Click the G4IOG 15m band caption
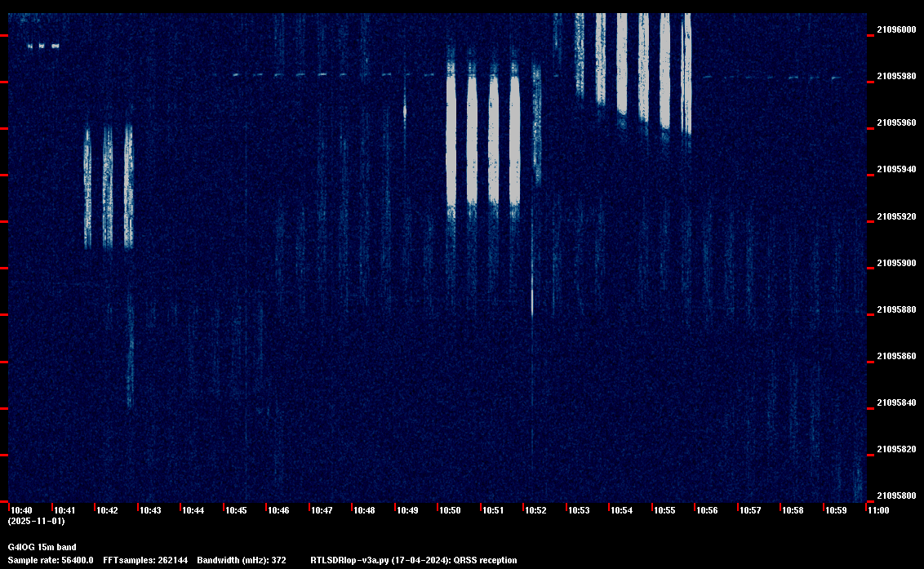Screen dimensions: 924x569 pos(42,547)
